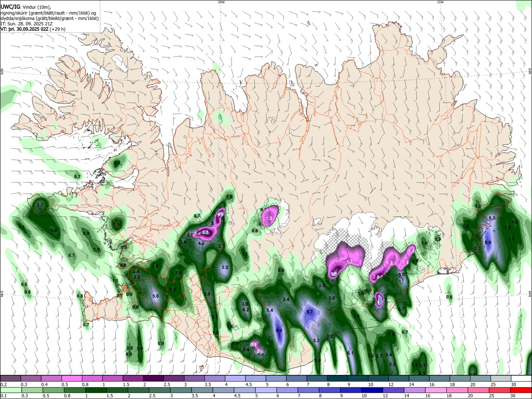Click the light pink rain swatch labeled 16
Viewport: 532px width, 399px height.
tap(436, 390)
